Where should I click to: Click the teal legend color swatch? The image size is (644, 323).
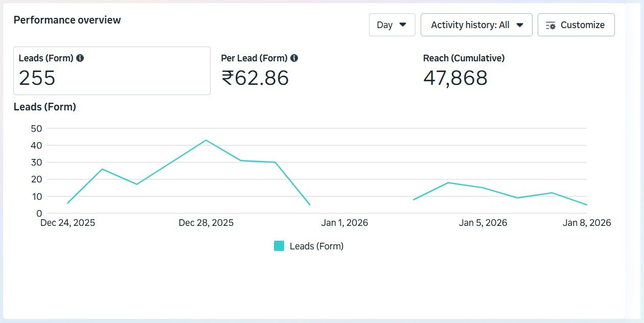[279, 246]
